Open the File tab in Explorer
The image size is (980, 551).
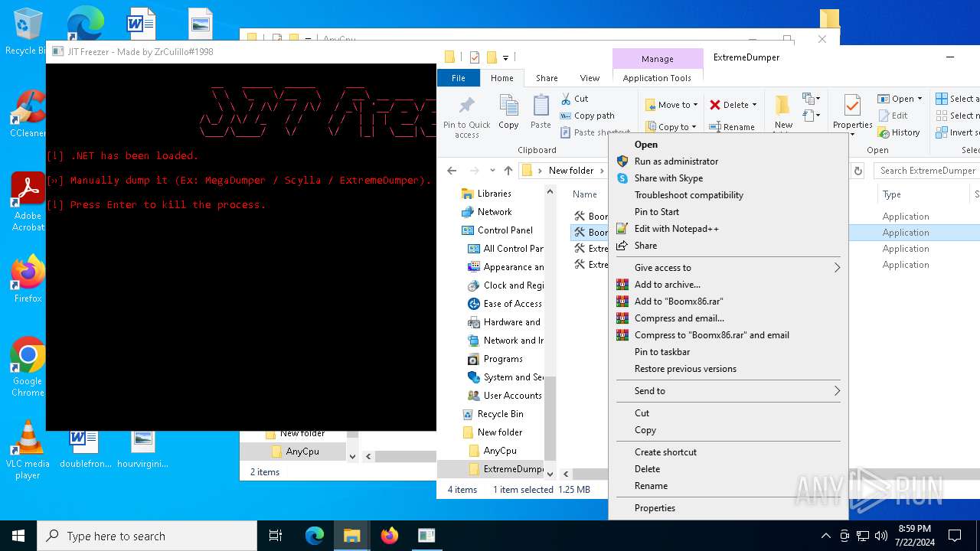pos(458,78)
